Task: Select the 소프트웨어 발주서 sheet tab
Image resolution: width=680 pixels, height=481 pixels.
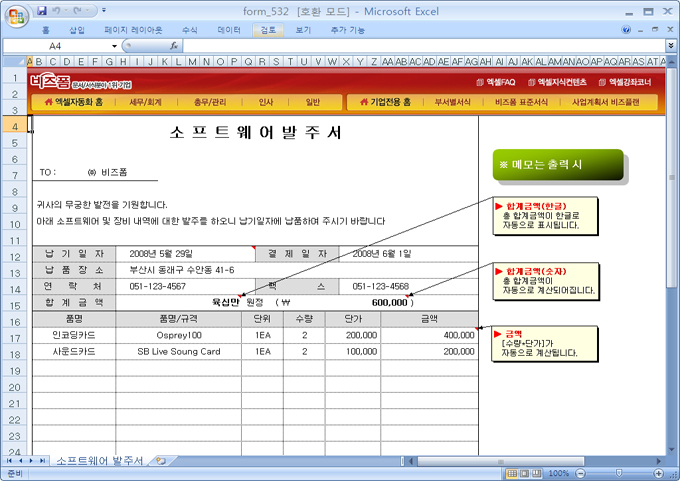Action: pos(99,460)
